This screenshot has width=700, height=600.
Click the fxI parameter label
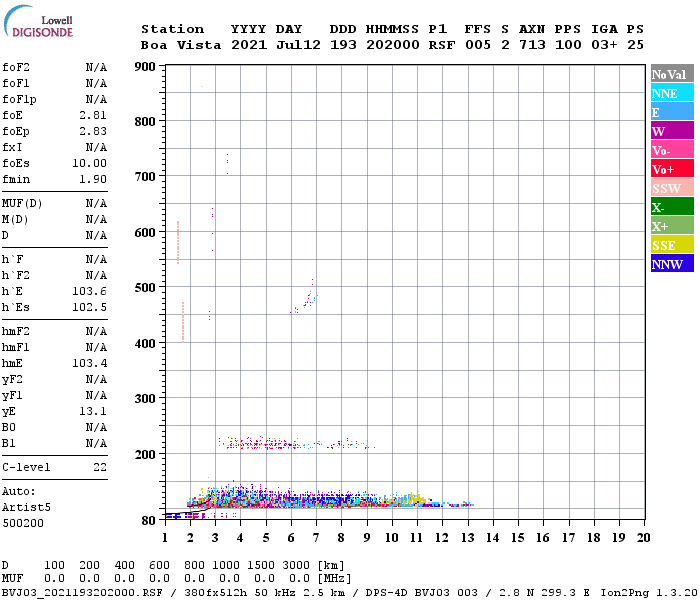pyautogui.click(x=12, y=147)
